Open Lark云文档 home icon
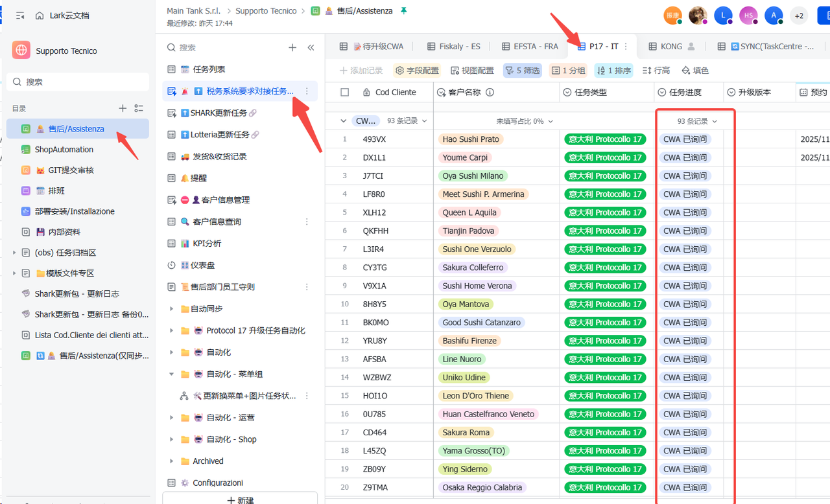 coord(40,16)
